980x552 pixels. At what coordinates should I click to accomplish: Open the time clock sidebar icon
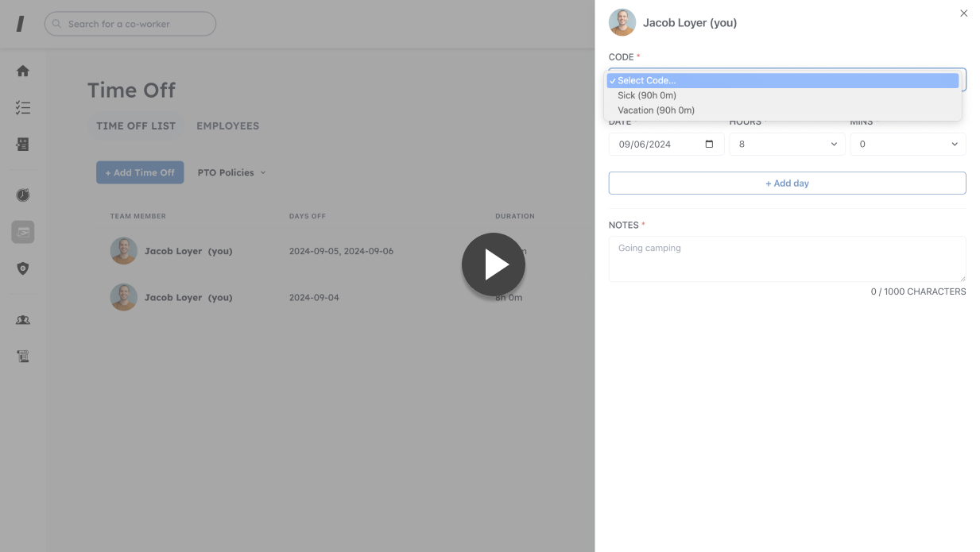tap(23, 195)
